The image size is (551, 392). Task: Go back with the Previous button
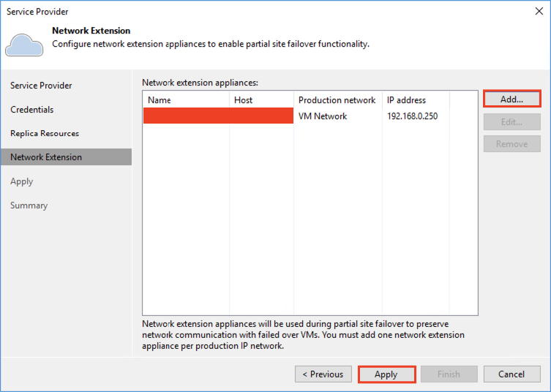323,374
